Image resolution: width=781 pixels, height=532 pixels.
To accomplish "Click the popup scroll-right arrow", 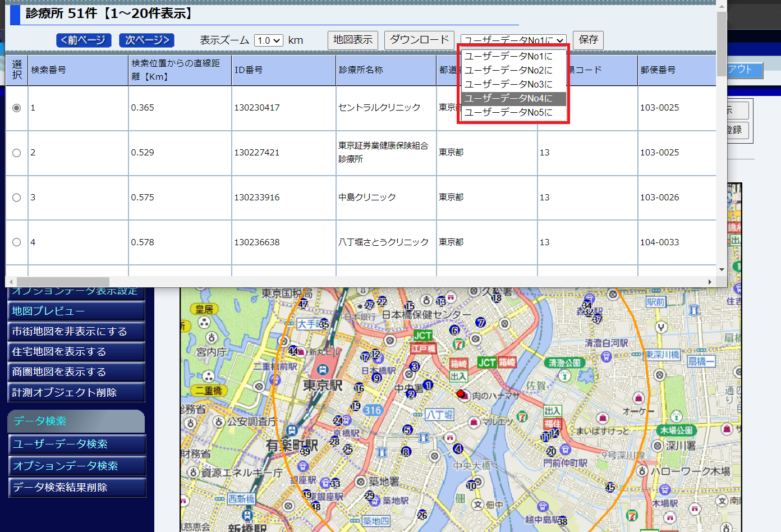I will (710, 282).
